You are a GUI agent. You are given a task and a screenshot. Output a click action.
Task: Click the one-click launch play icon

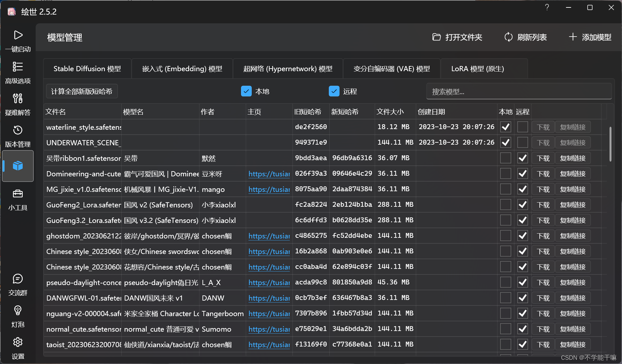pyautogui.click(x=18, y=35)
